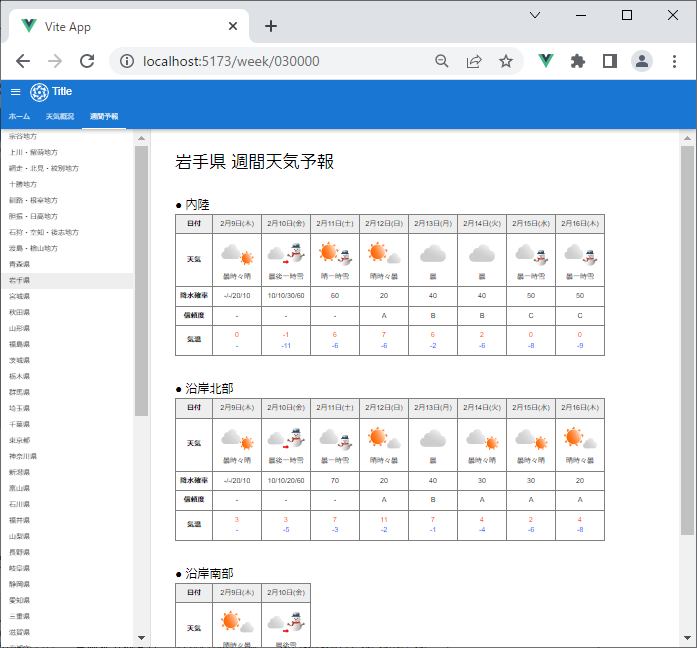
Task: Switch to the 天気概況 tab
Action: point(60,116)
